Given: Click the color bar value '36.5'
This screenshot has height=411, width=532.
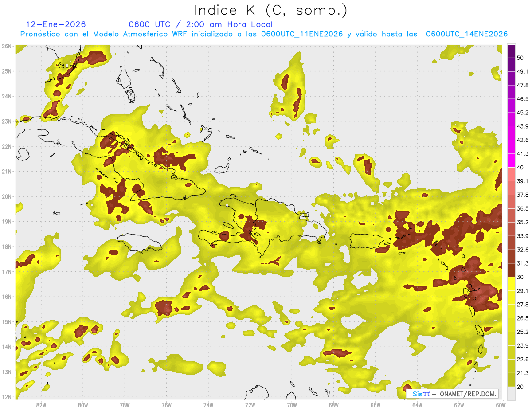Looking at the screenshot, I should pyautogui.click(x=522, y=208).
